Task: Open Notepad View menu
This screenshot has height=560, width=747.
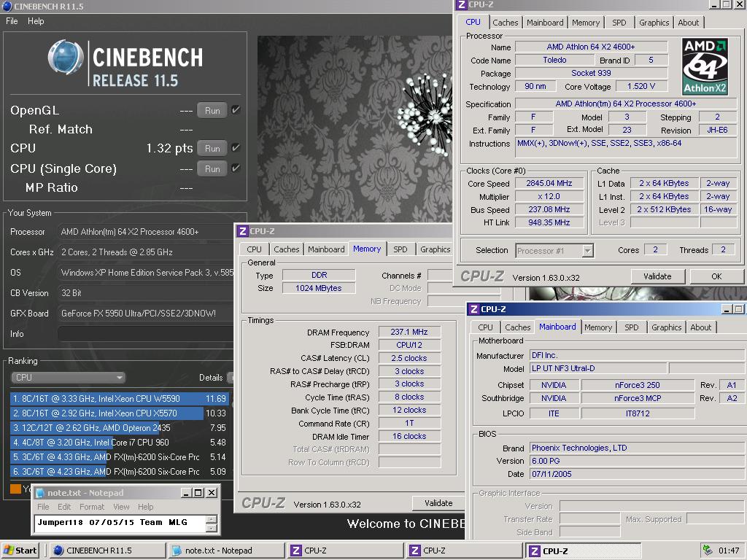Action: (x=121, y=507)
